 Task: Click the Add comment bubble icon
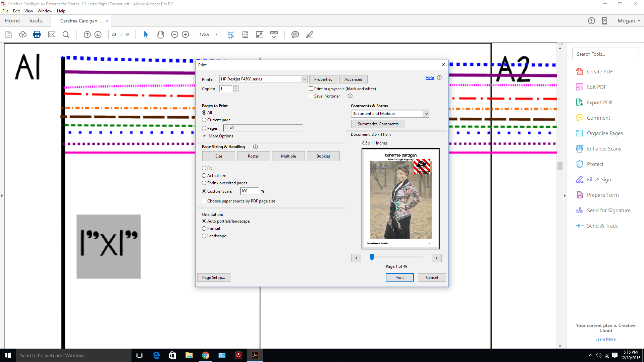[x=295, y=35]
